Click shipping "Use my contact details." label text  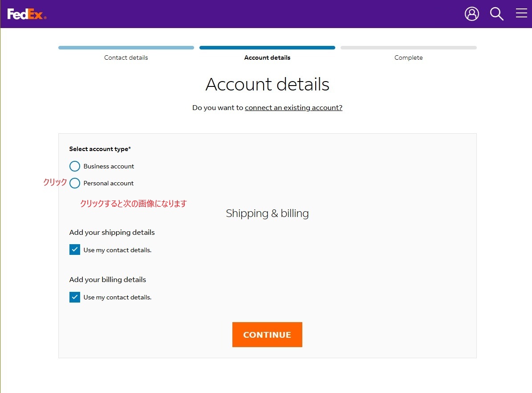pyautogui.click(x=118, y=250)
